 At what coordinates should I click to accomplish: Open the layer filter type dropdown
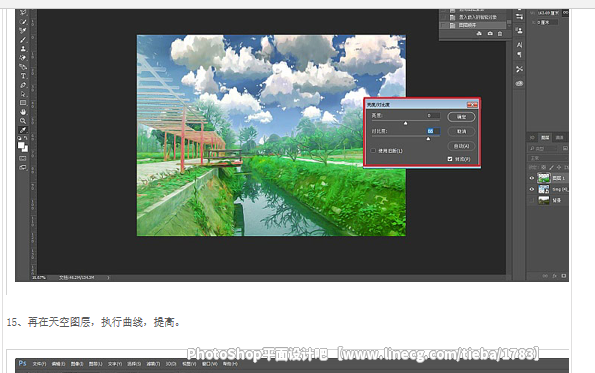543,148
